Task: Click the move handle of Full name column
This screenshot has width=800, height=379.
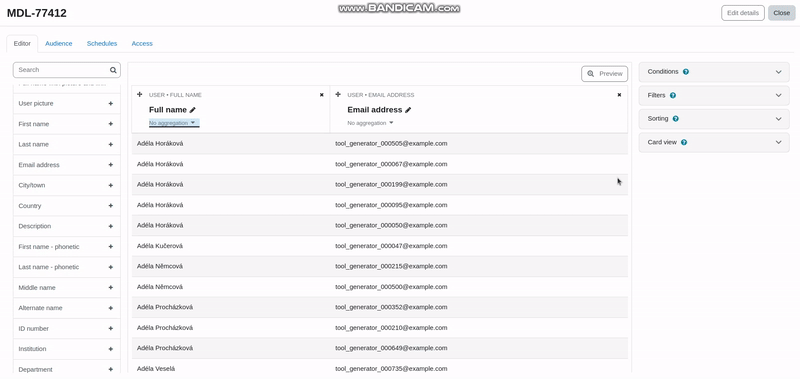Action: (140, 94)
